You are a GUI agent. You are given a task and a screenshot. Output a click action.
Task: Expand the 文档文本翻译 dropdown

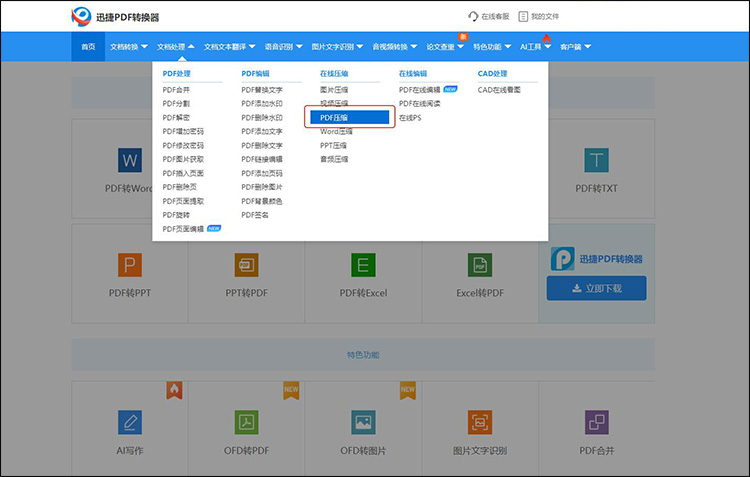(x=230, y=46)
